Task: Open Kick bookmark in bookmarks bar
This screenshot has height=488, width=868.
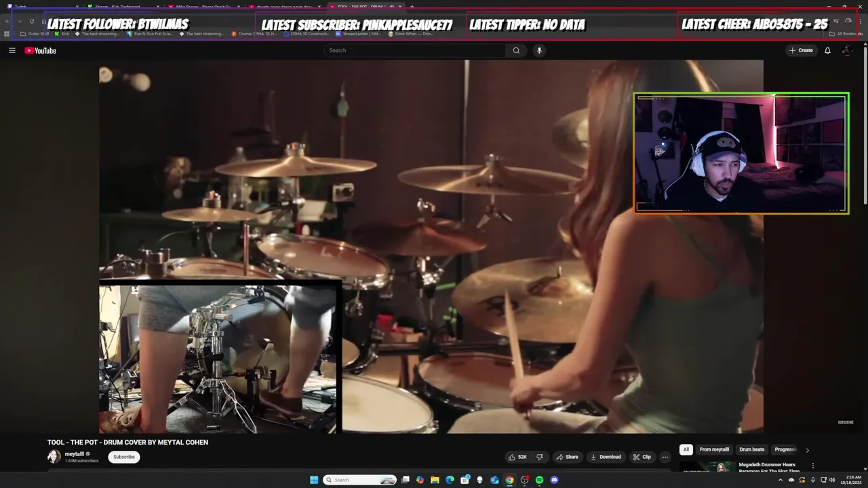Action: click(62, 34)
